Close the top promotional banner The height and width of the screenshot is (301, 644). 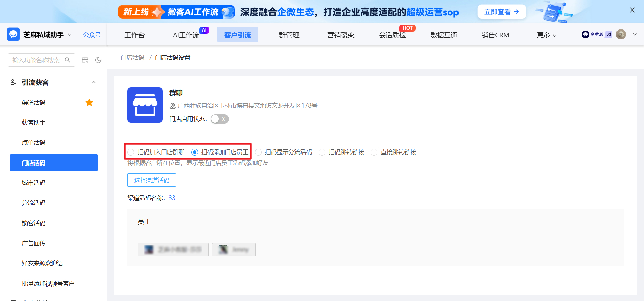pyautogui.click(x=632, y=10)
